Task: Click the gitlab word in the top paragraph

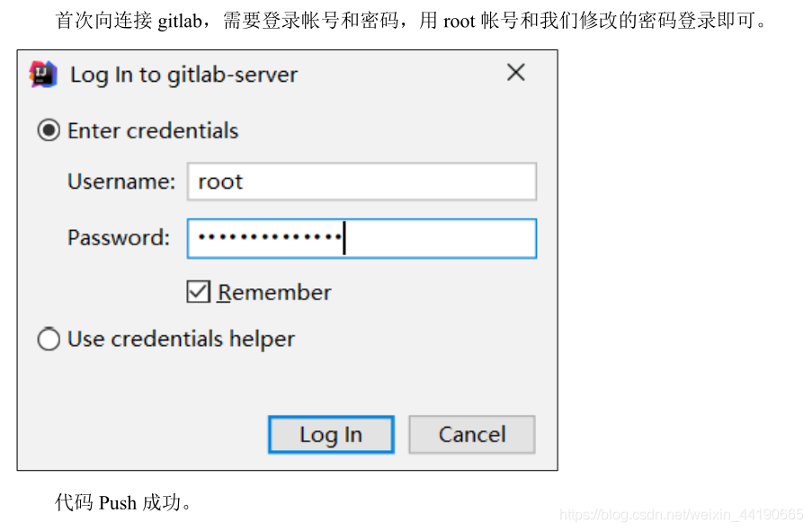Action: tap(180, 22)
